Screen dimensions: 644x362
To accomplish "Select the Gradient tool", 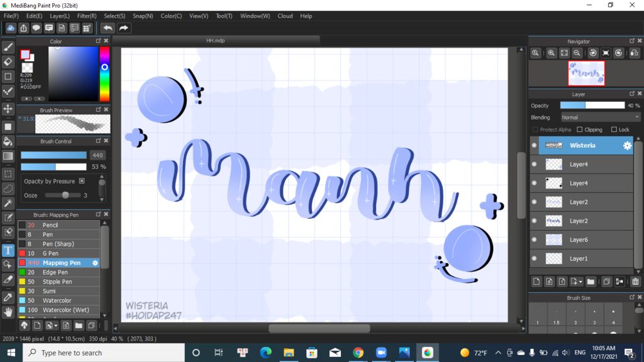I will pos(8,156).
